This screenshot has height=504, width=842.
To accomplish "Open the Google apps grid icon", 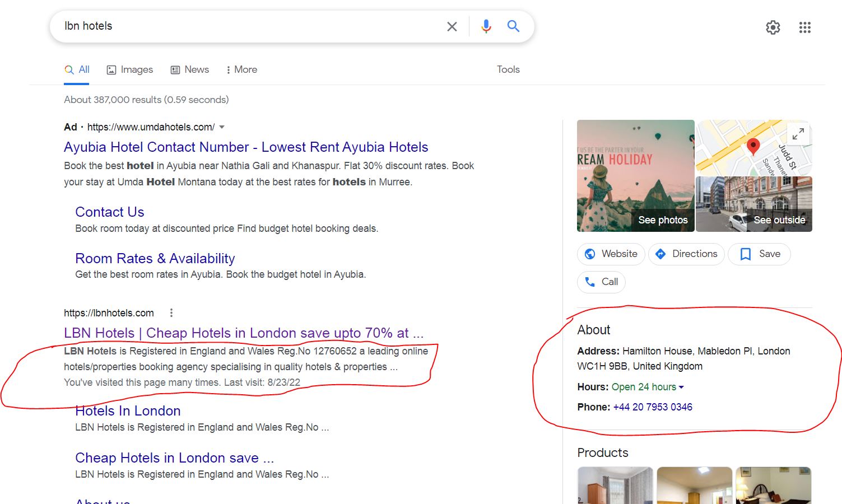I will (x=805, y=27).
